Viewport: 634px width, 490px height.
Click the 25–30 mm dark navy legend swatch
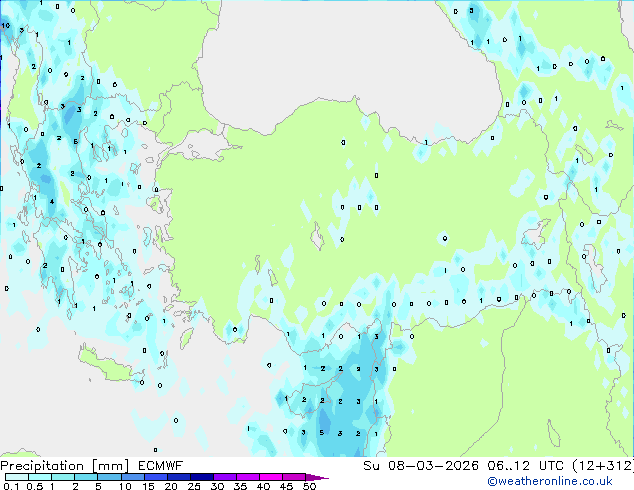[201, 477]
